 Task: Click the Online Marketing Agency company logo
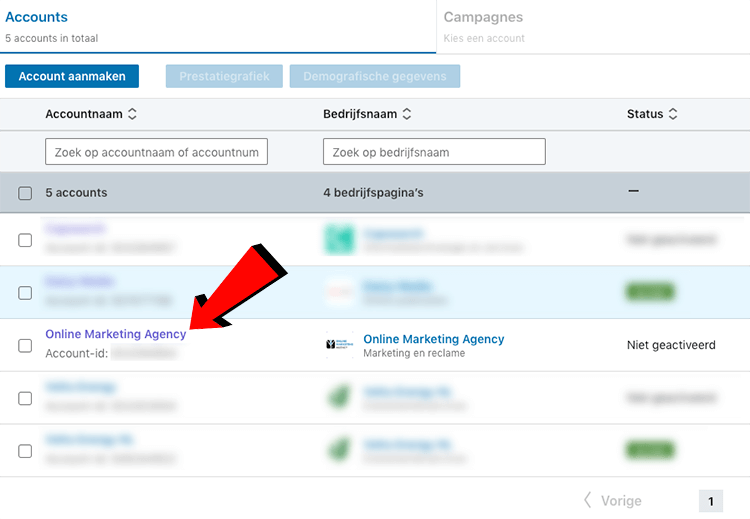[340, 346]
